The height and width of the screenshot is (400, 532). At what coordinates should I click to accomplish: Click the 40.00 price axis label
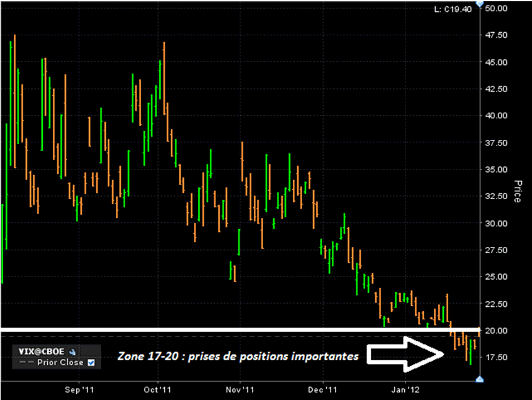tap(496, 115)
